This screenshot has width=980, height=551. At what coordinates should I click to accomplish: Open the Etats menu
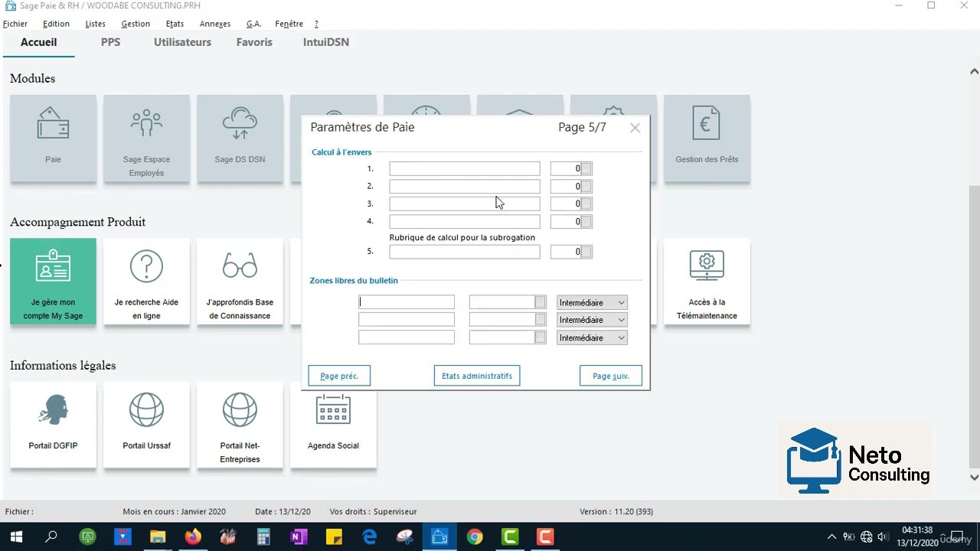click(175, 24)
